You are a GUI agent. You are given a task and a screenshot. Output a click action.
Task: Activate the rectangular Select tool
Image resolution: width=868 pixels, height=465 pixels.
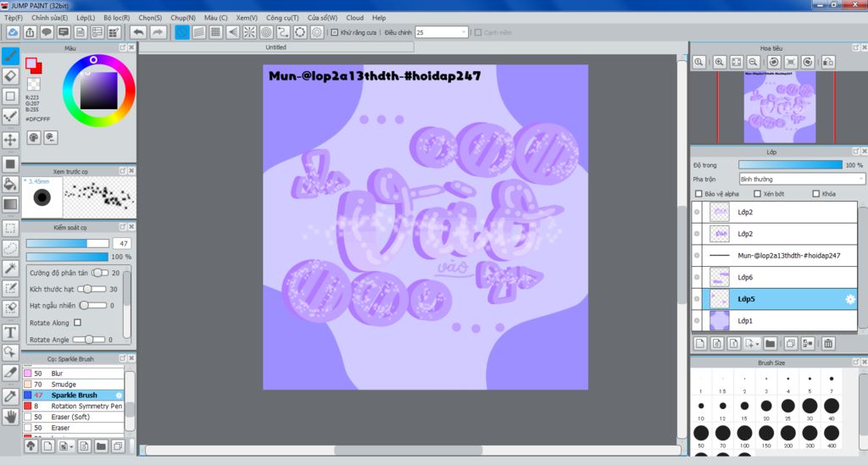(x=10, y=228)
